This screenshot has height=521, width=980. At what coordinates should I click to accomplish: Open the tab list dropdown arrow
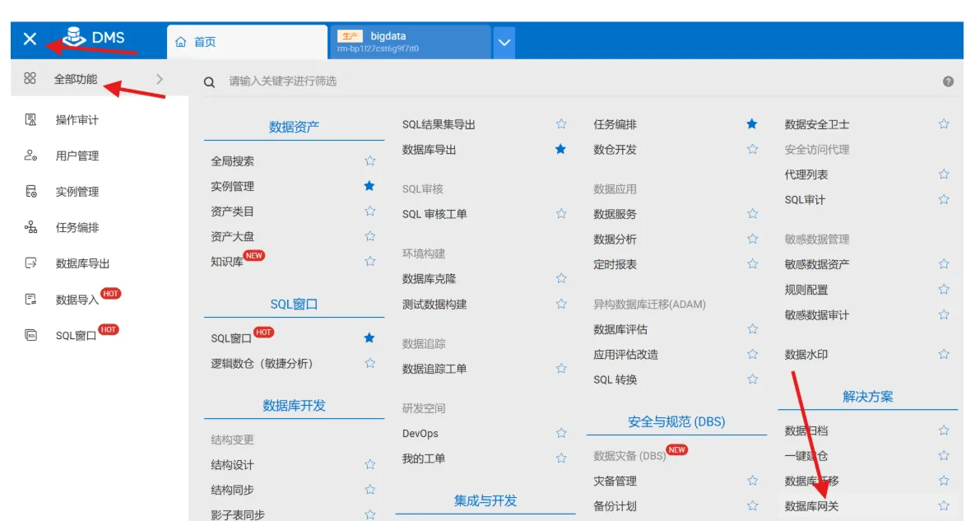[504, 43]
